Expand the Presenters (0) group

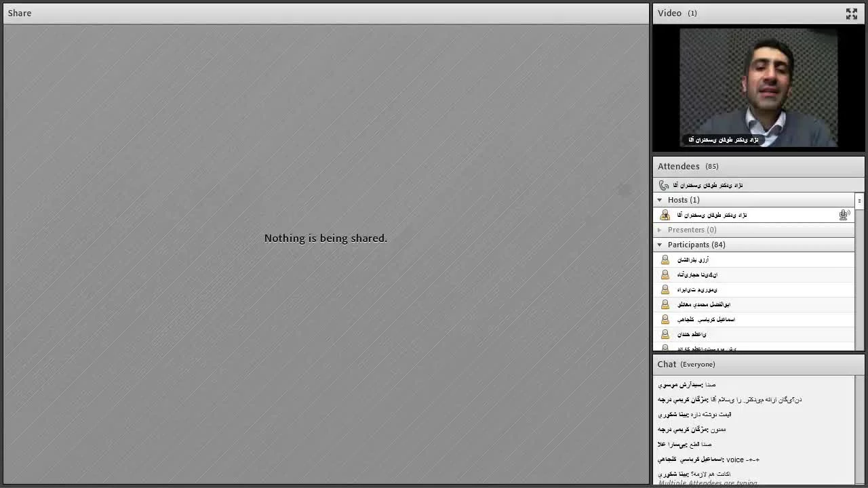click(x=659, y=230)
